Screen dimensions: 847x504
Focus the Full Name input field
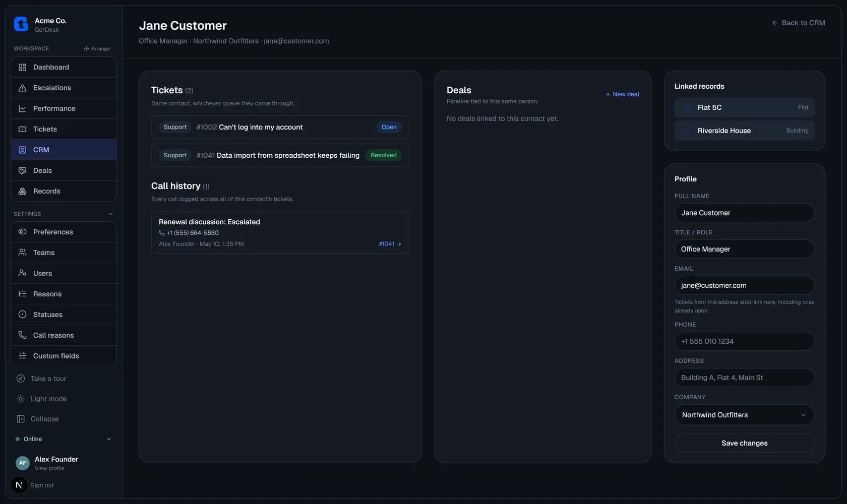744,213
